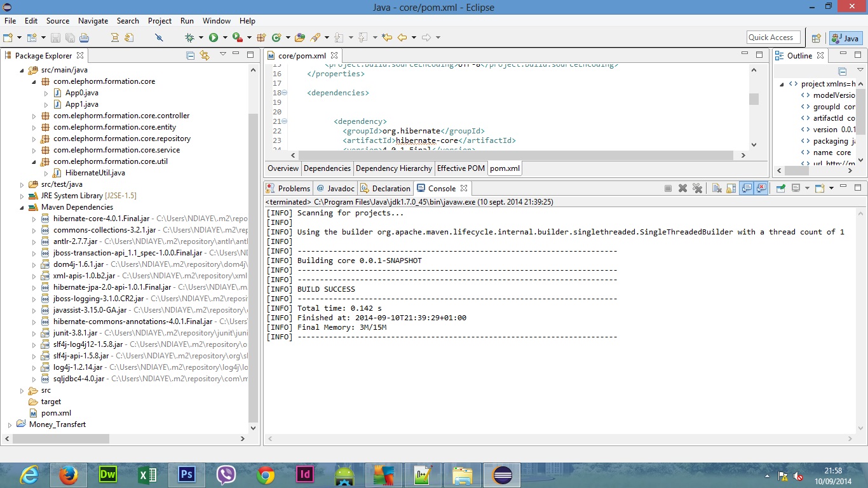Open the Debug button dropdown arrow
The height and width of the screenshot is (488, 868).
[x=201, y=37]
